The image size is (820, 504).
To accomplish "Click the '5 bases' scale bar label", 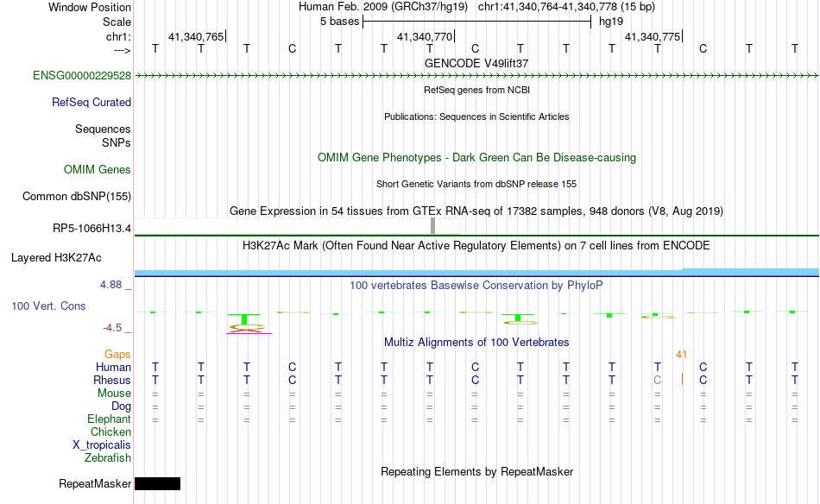I will pos(340,22).
